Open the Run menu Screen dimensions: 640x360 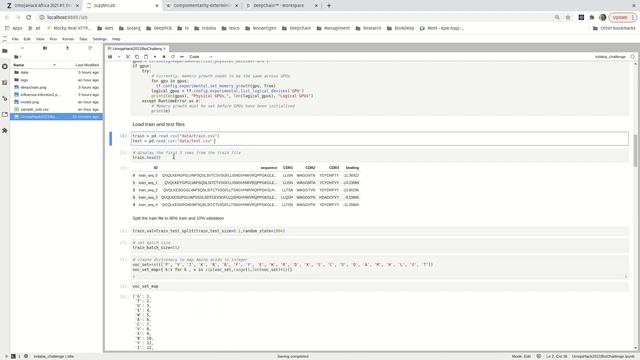point(53,39)
